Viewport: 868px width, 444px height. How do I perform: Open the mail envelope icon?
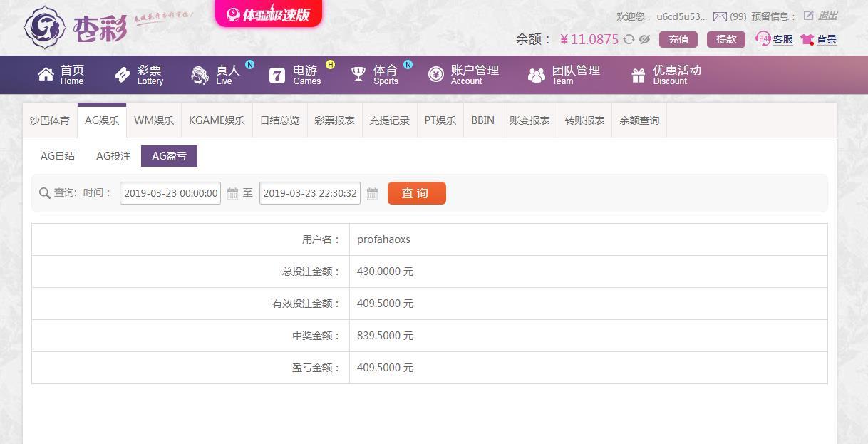tap(720, 16)
